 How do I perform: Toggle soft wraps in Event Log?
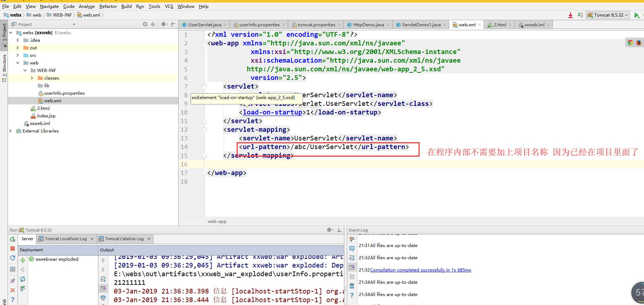pos(352,258)
